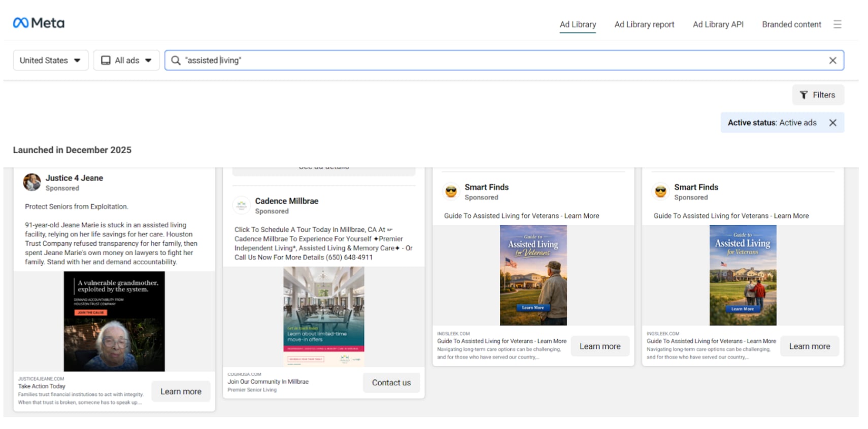This screenshot has width=868, height=429.
Task: Click the "Premier Senior Living" caption
Action: [x=252, y=390]
